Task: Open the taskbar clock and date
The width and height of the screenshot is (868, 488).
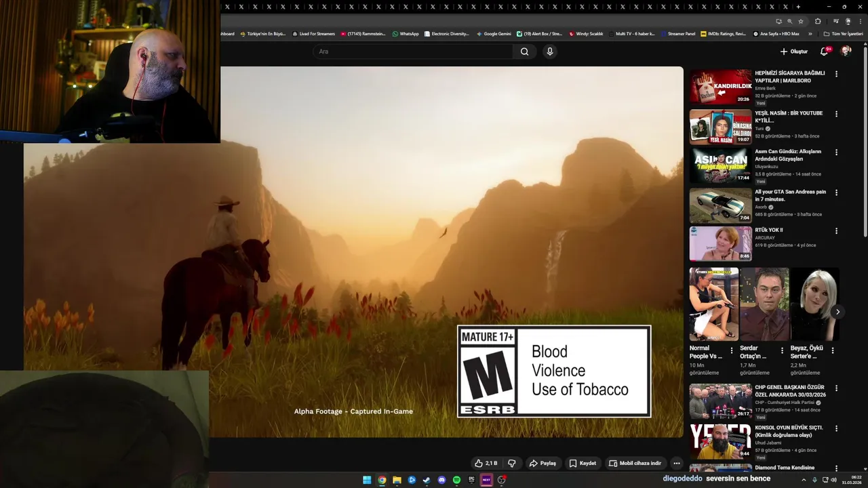Action: point(853,480)
